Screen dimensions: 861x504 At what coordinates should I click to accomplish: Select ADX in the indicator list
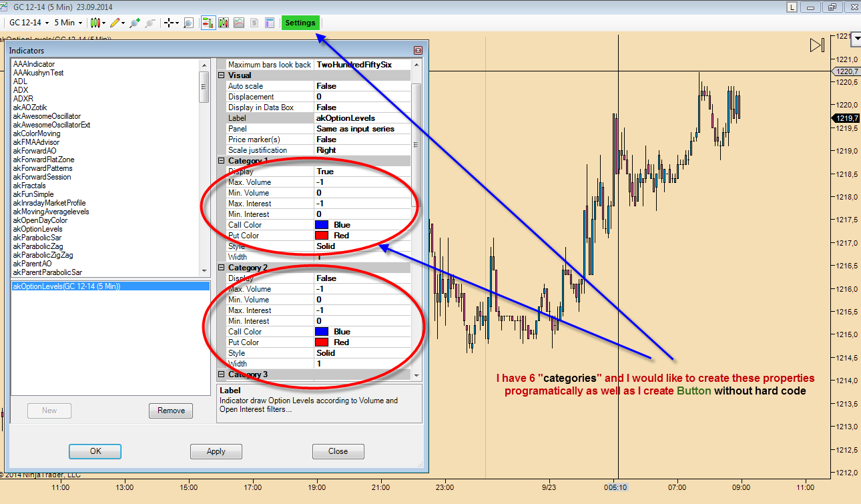click(21, 90)
